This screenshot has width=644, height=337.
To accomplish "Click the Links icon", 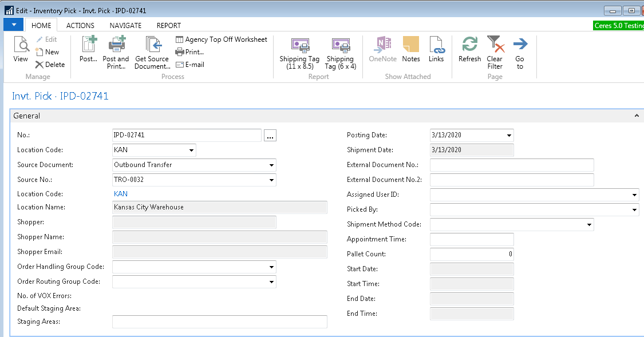I will pyautogui.click(x=436, y=46).
